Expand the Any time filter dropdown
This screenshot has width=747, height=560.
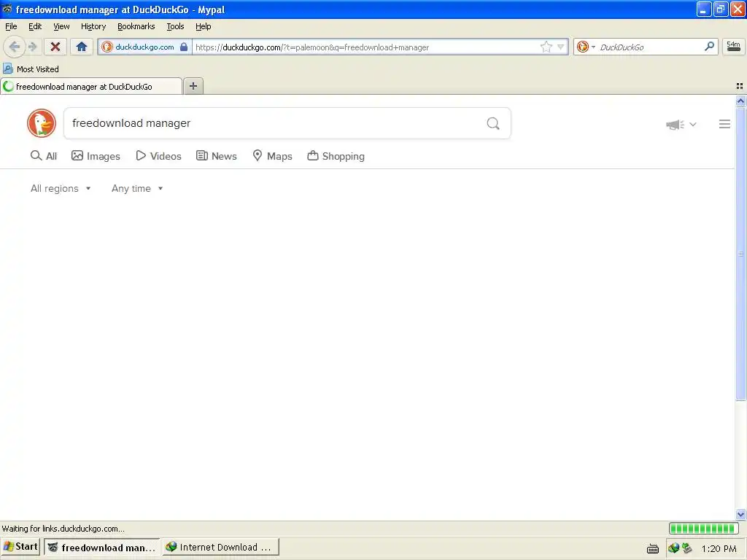click(137, 189)
